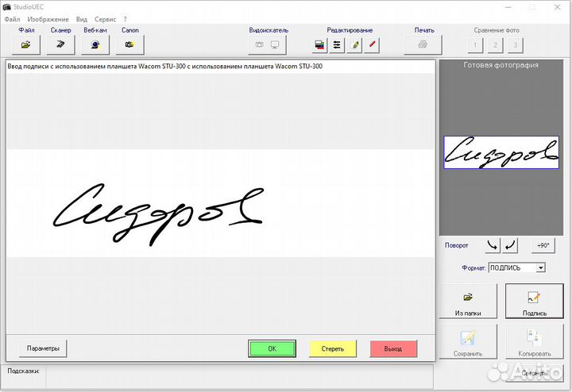572x392 pixels.
Task: Click the viewfinder monitor icon
Action: 275,44
